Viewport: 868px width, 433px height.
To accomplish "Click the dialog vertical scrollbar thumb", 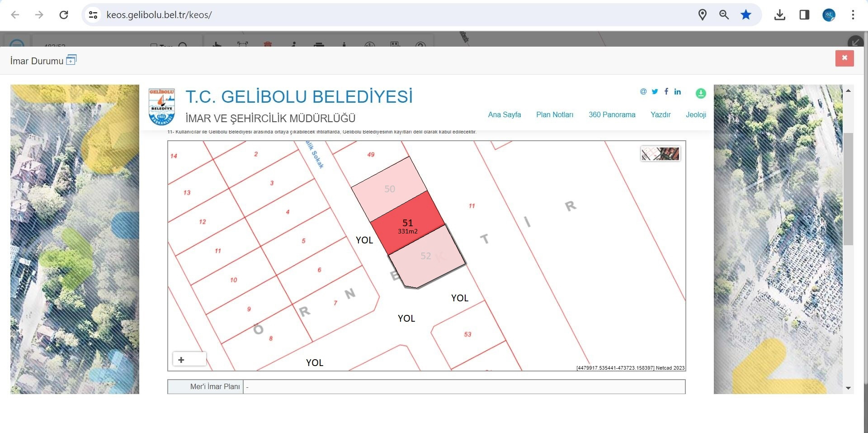I will click(848, 189).
